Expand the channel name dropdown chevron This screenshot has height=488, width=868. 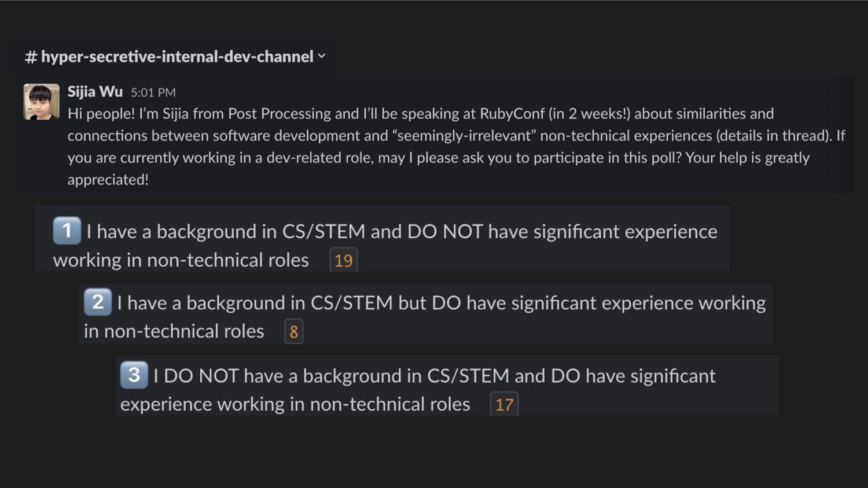322,56
